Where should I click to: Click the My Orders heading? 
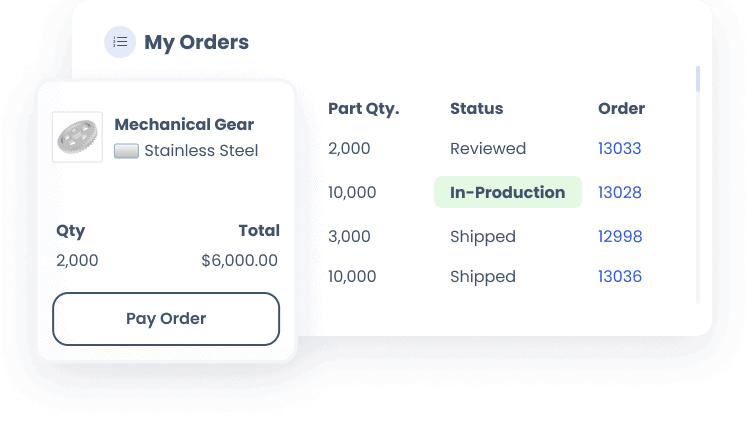[196, 42]
